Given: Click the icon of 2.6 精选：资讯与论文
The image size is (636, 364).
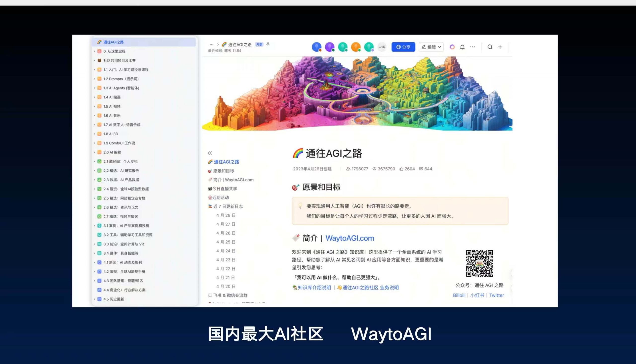Looking at the screenshot, I should [x=99, y=207].
